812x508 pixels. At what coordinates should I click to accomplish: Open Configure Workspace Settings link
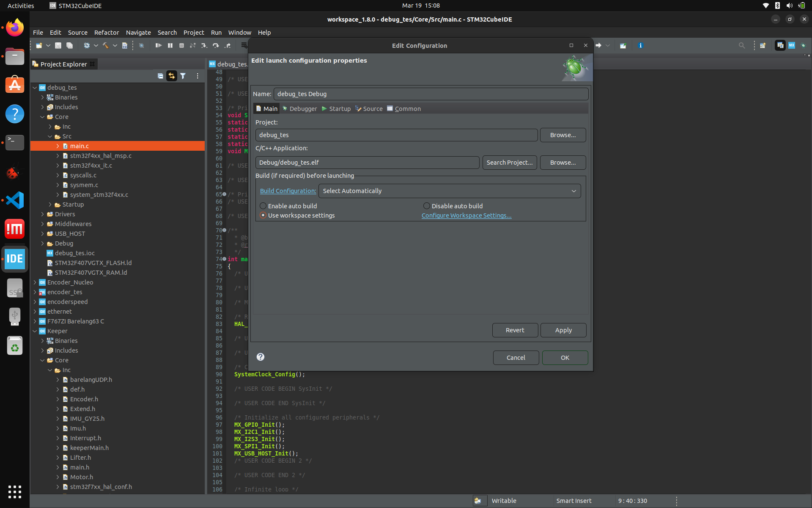click(x=466, y=215)
